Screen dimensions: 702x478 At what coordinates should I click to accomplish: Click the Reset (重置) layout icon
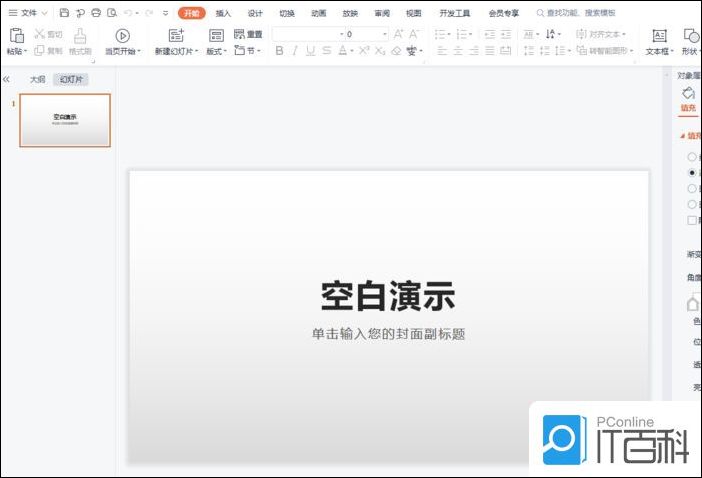click(240, 34)
